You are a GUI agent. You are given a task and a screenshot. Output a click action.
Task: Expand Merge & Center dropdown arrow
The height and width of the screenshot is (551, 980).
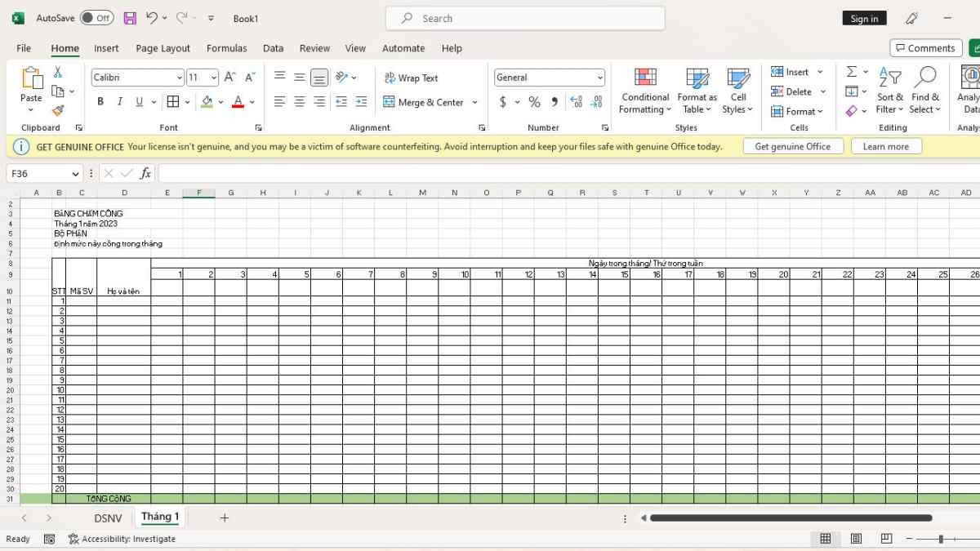pos(475,102)
